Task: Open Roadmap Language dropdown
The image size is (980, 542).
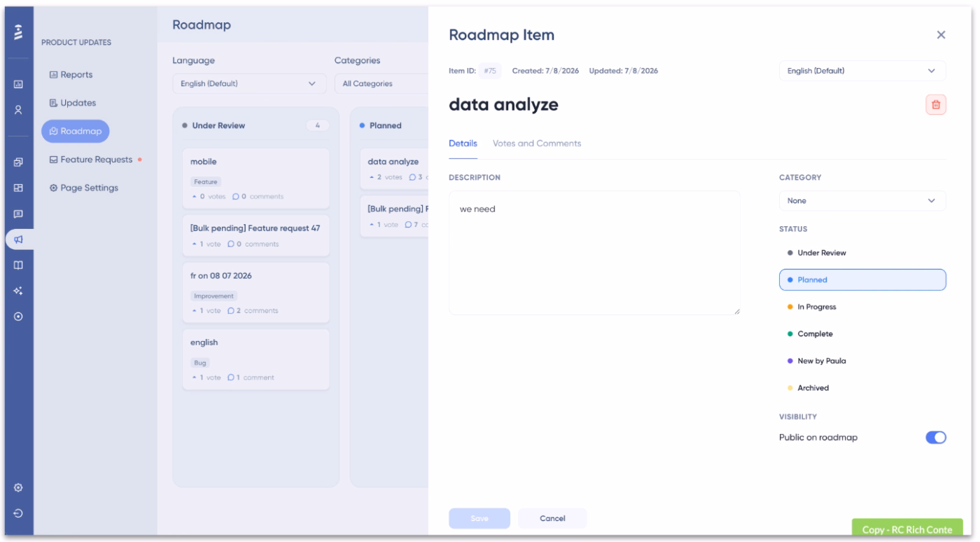Action: click(249, 83)
